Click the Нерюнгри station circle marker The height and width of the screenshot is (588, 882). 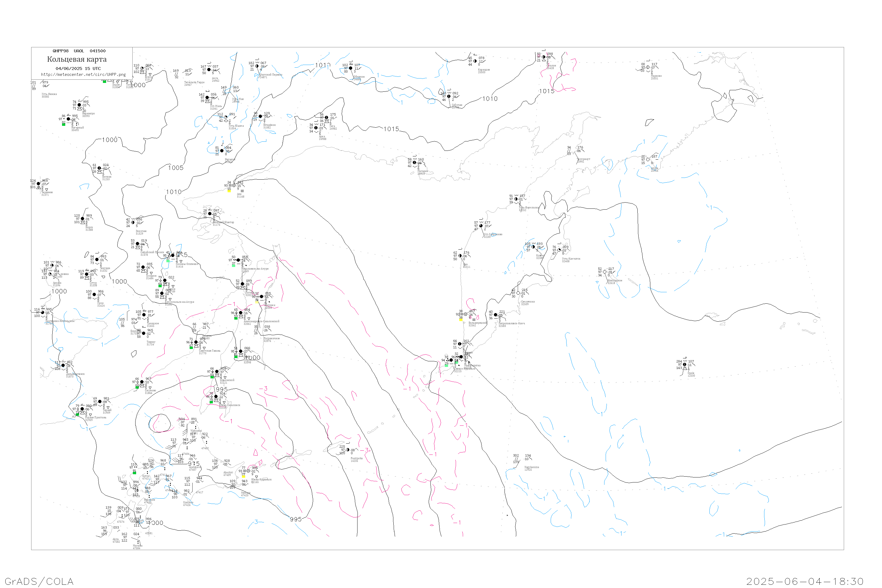coord(79,105)
